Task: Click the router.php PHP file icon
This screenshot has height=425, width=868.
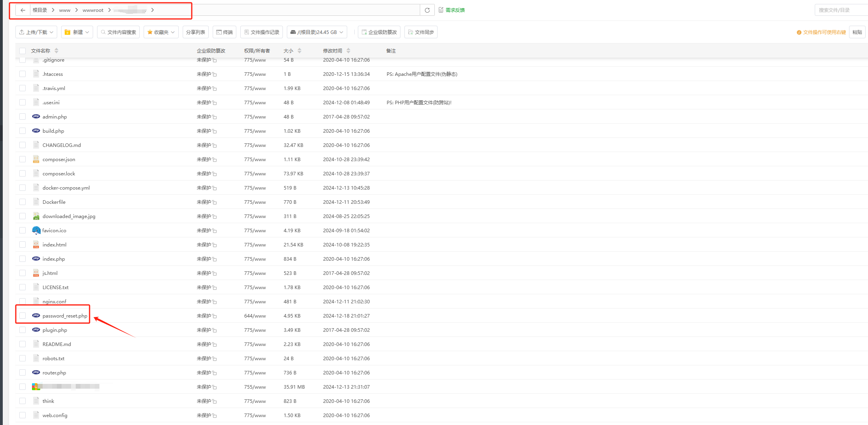Action: [x=36, y=372]
